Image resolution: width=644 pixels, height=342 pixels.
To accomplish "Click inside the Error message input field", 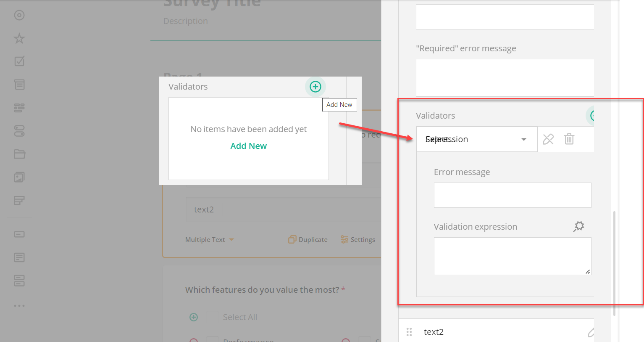I will [x=512, y=195].
